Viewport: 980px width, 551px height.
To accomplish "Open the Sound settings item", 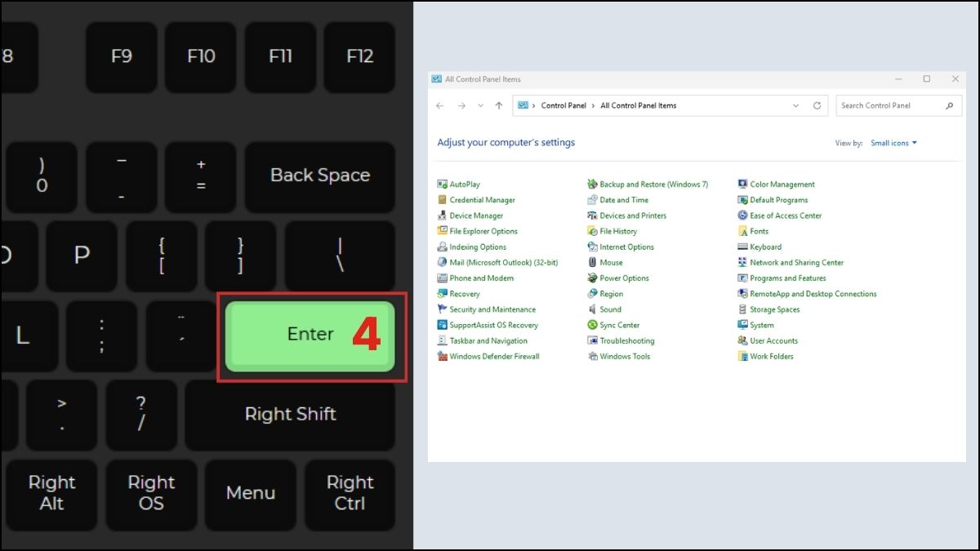I will click(608, 309).
